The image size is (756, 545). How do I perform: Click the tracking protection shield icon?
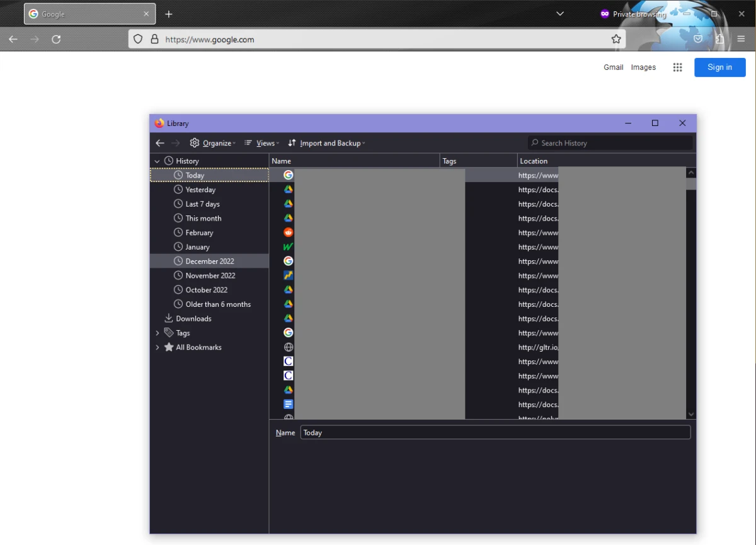pos(138,39)
